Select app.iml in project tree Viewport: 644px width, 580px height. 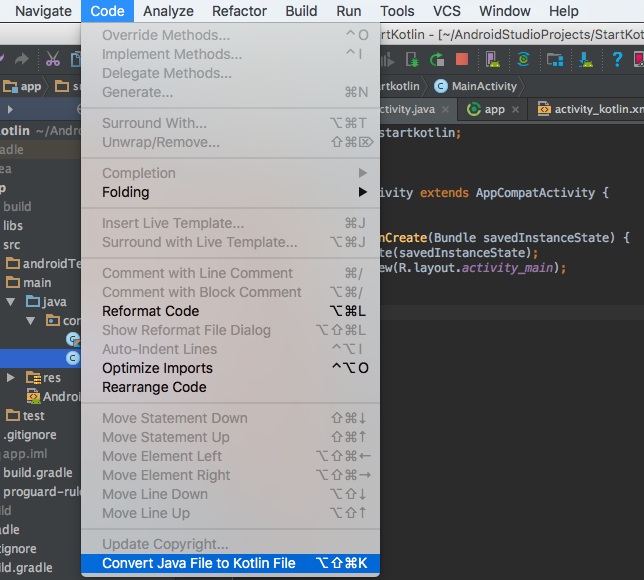(x=25, y=454)
